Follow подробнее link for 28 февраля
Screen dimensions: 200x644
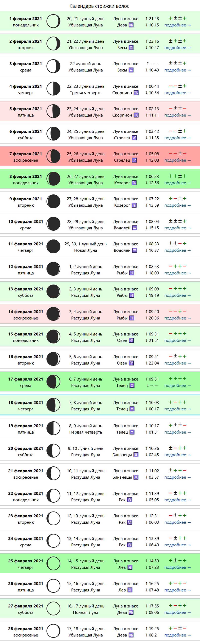pyautogui.click(x=177, y=635)
